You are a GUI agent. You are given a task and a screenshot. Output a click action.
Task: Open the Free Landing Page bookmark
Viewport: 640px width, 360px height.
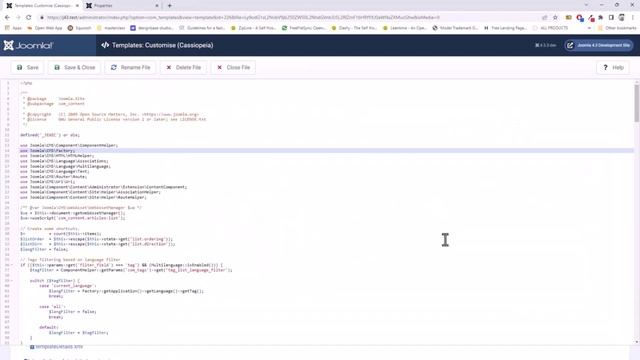pos(505,28)
